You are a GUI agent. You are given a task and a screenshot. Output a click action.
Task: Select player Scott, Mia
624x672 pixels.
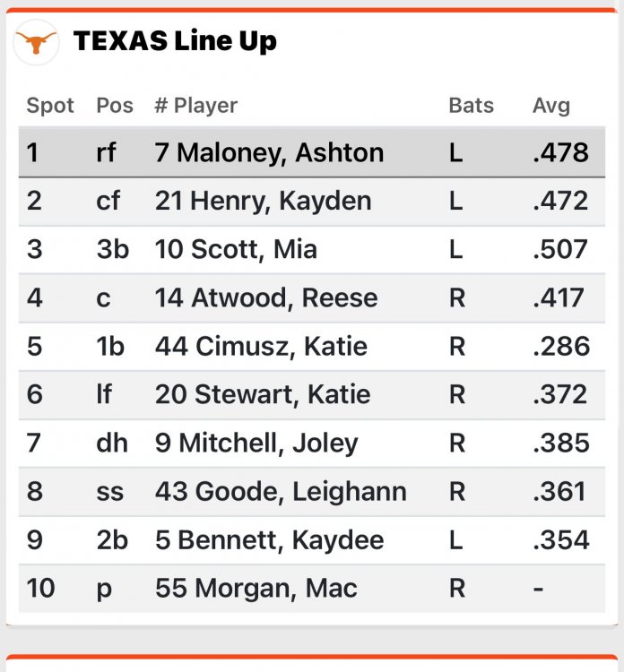(x=236, y=249)
